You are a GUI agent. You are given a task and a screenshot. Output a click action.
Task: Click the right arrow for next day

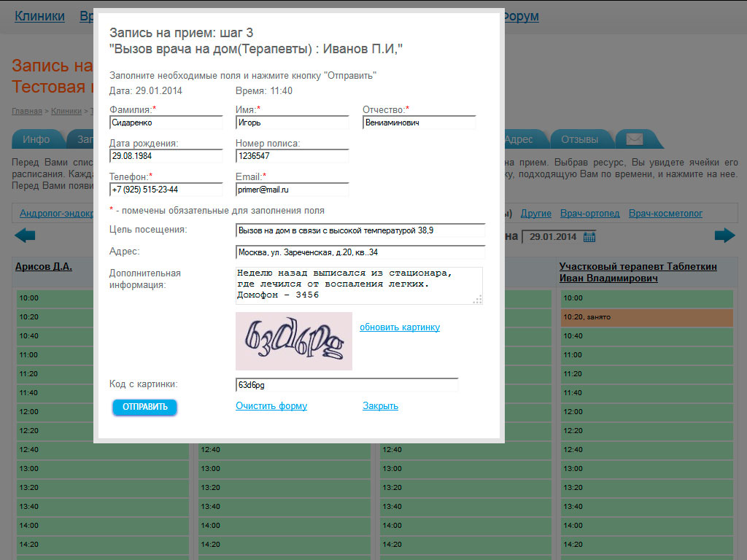click(x=724, y=236)
